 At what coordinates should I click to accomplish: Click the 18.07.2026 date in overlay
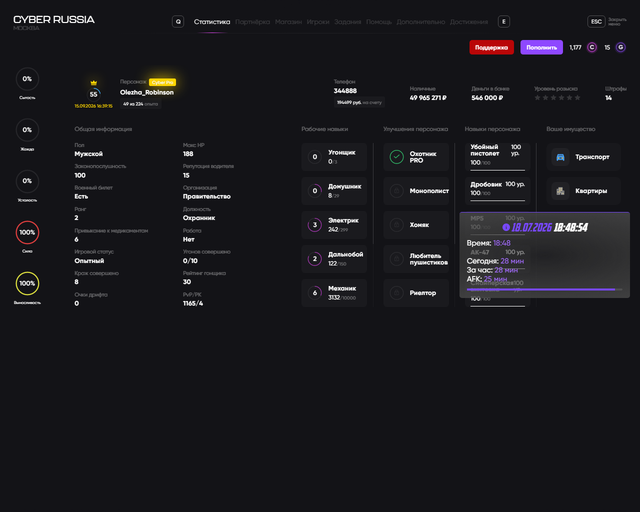pyautogui.click(x=532, y=227)
